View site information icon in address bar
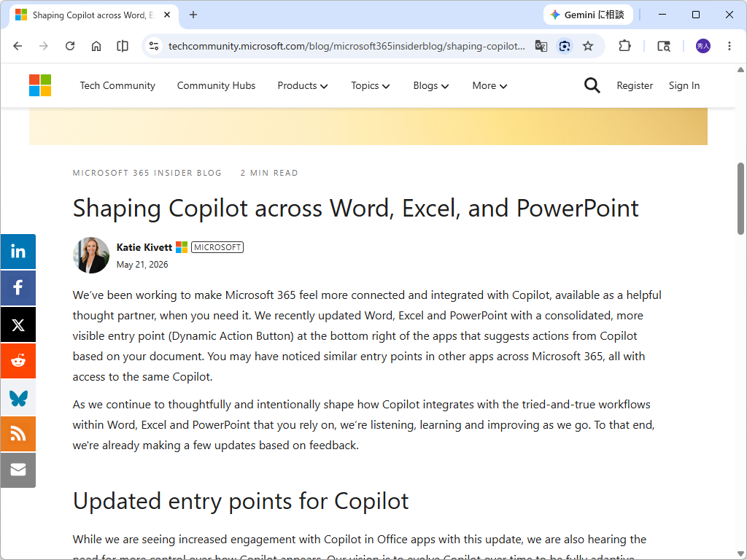The height and width of the screenshot is (560, 747). point(154,46)
